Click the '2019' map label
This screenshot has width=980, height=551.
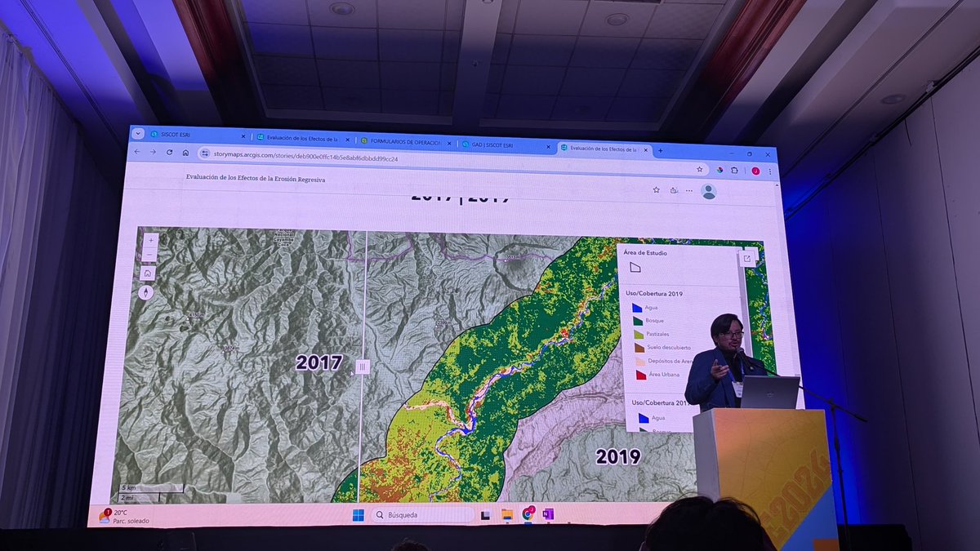click(x=618, y=456)
